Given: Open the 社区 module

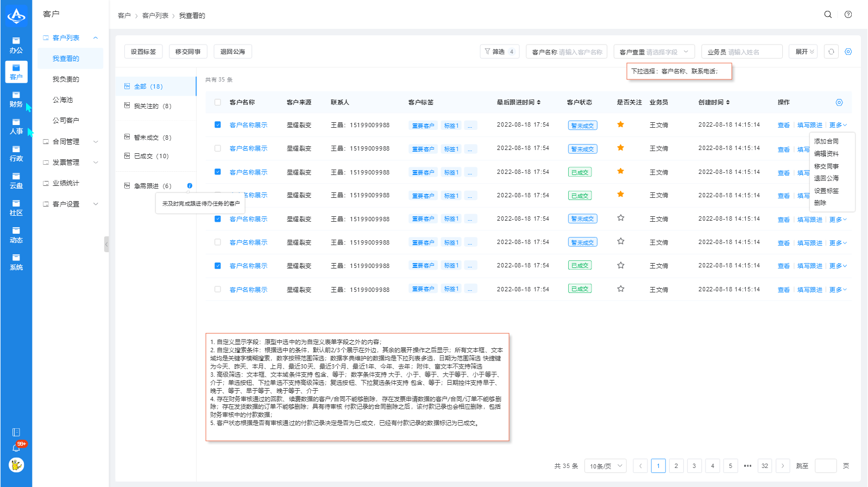Looking at the screenshot, I should click(x=16, y=208).
